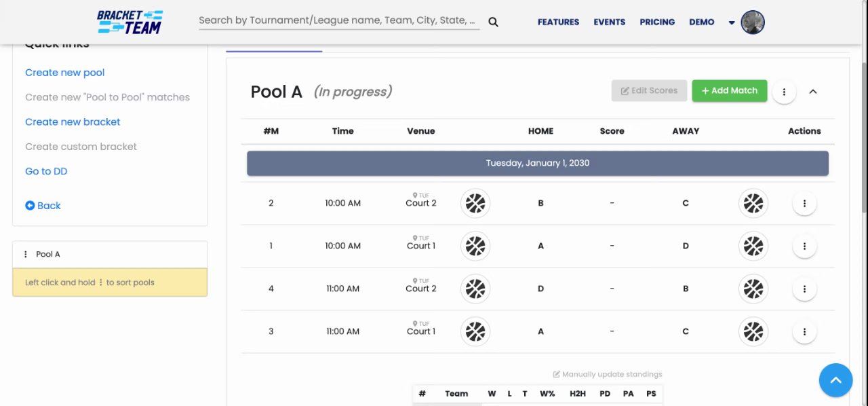
Task: Expand the account dropdown arrow
Action: (x=732, y=22)
